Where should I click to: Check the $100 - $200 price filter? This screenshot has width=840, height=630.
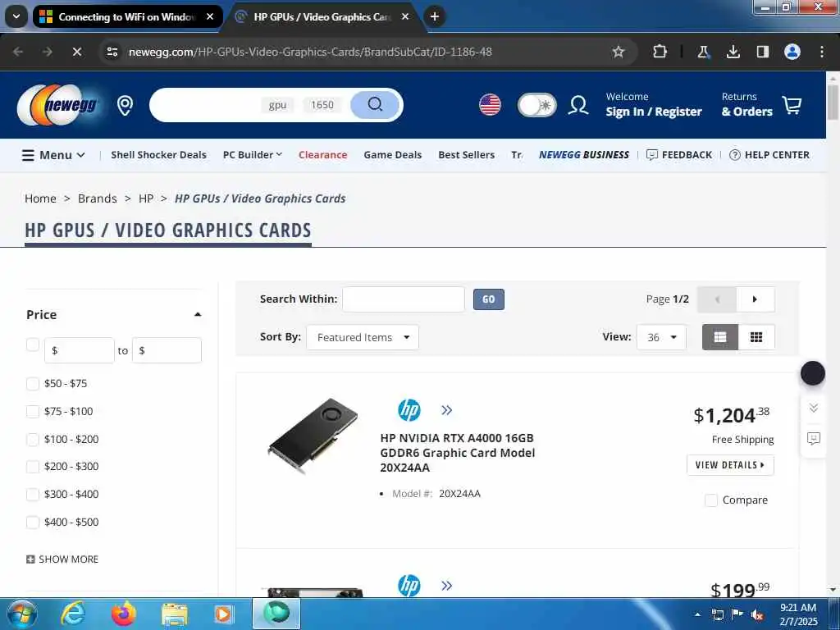pos(33,440)
